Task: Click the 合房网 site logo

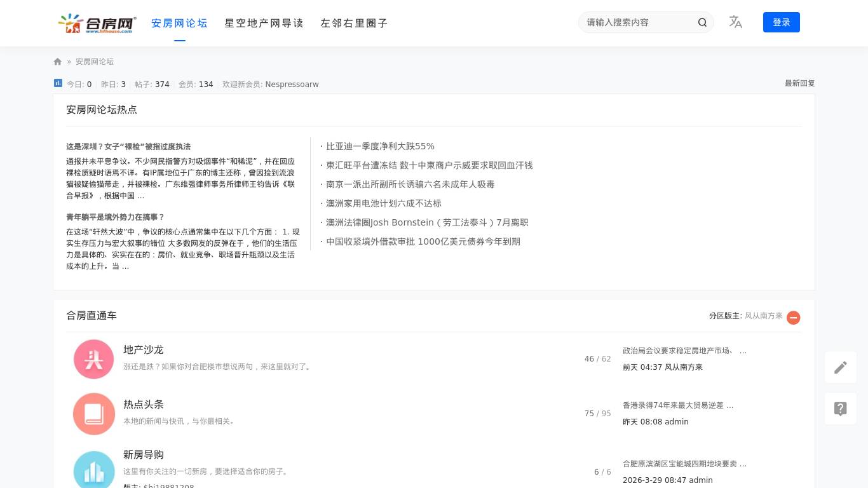Action: [x=97, y=24]
